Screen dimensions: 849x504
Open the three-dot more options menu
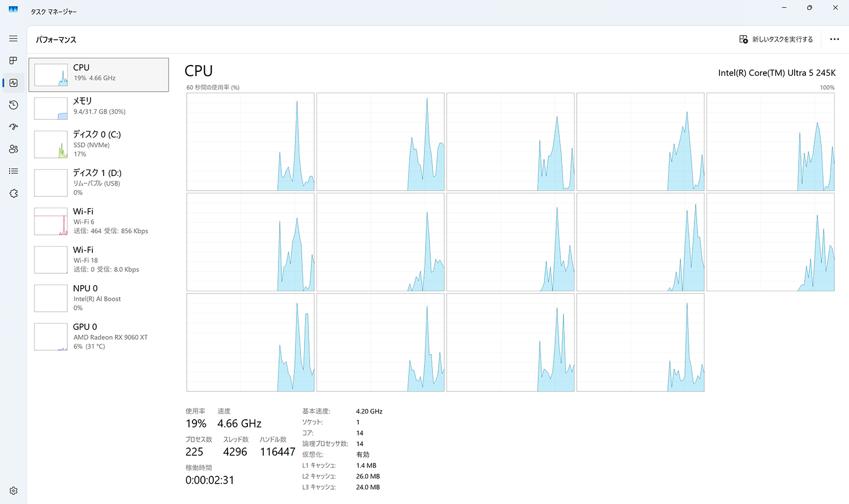coord(834,39)
